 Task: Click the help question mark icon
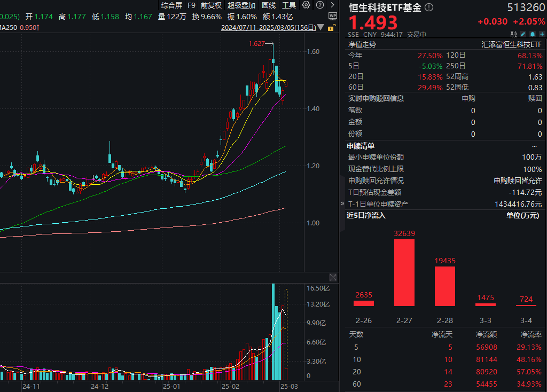(319, 5)
